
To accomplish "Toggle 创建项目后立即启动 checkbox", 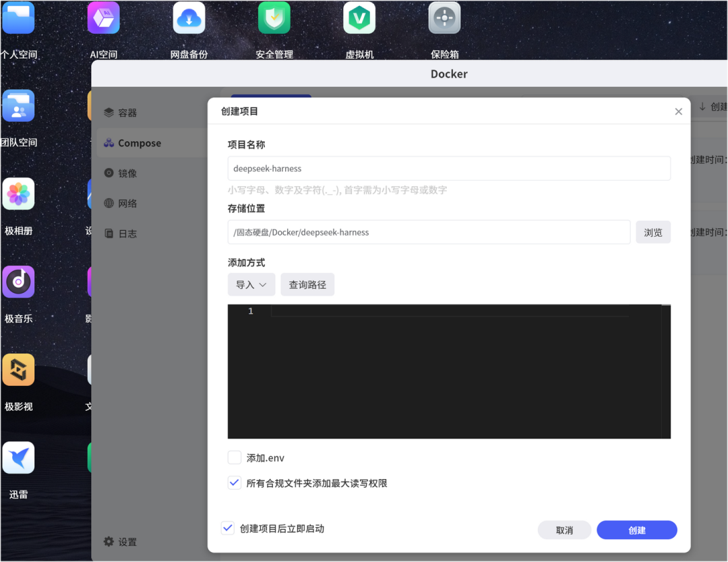I will 228,528.
